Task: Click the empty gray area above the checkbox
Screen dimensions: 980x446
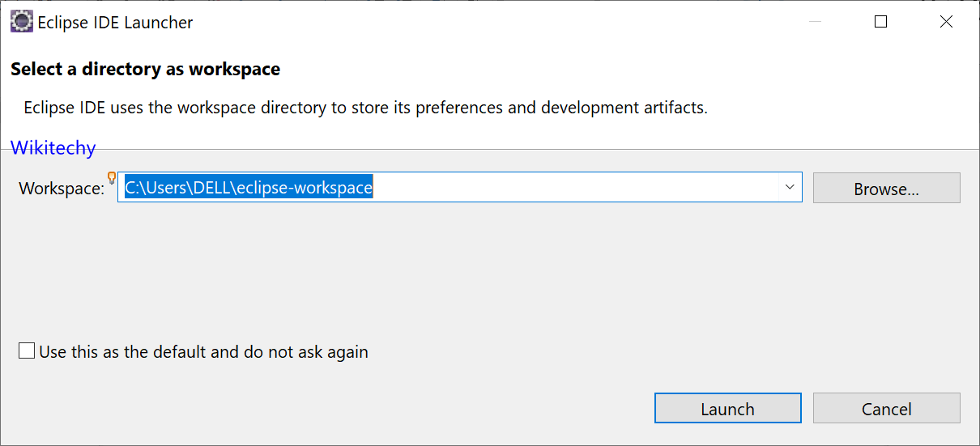Action: (405, 275)
